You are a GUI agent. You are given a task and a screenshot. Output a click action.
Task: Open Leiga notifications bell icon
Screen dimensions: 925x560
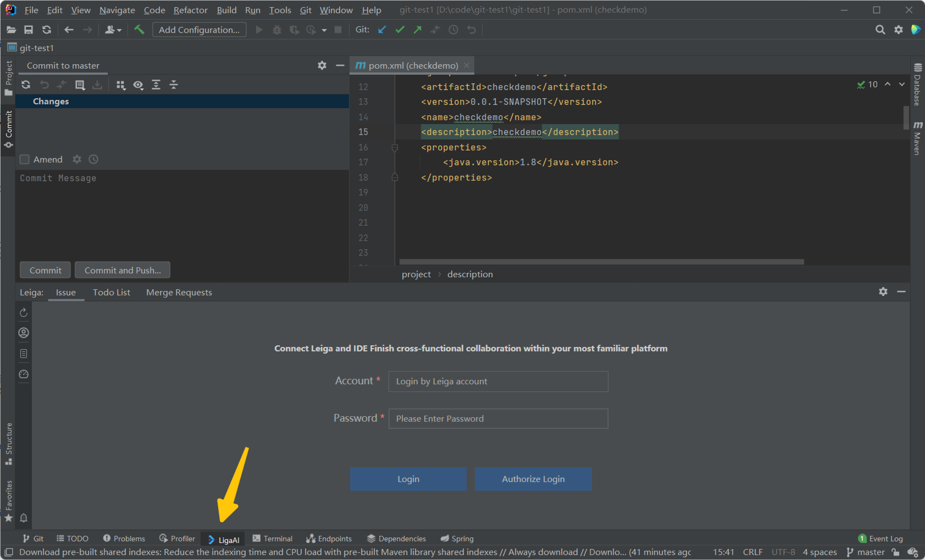click(x=24, y=518)
